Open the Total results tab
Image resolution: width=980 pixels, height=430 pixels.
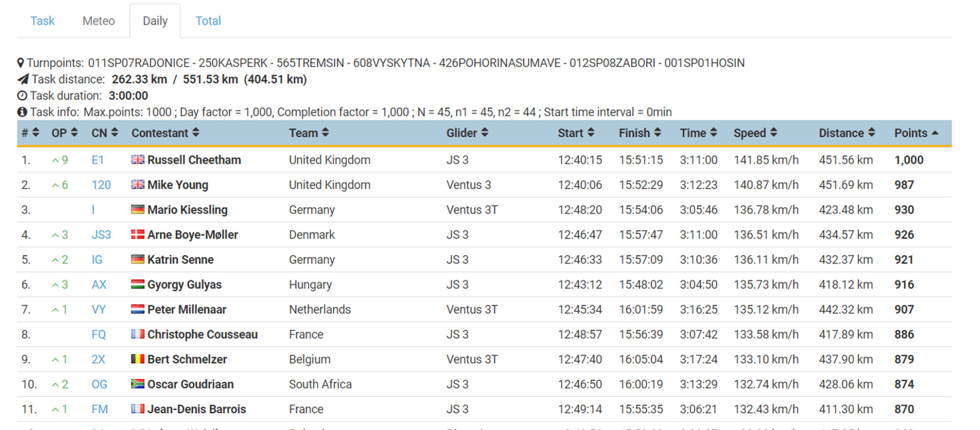(x=208, y=21)
